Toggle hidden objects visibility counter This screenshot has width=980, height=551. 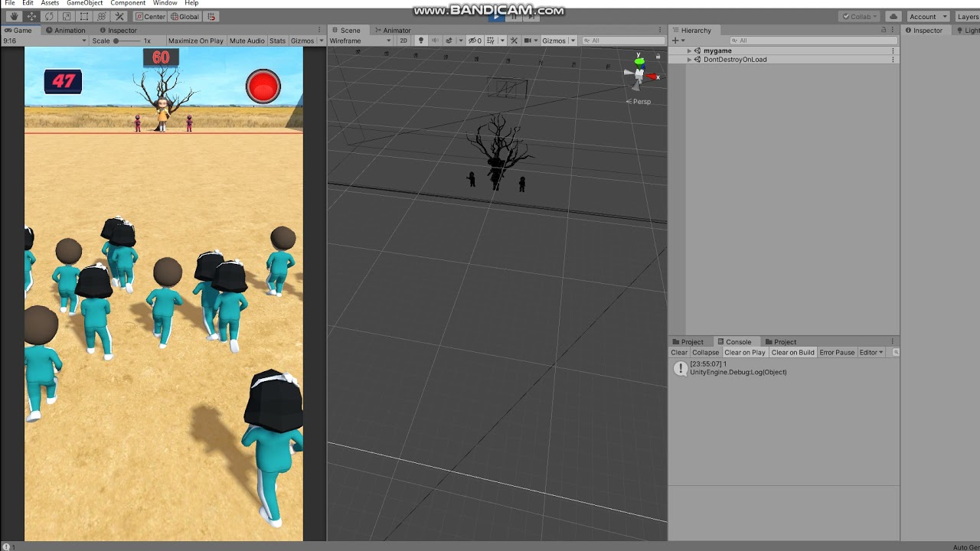(x=475, y=41)
